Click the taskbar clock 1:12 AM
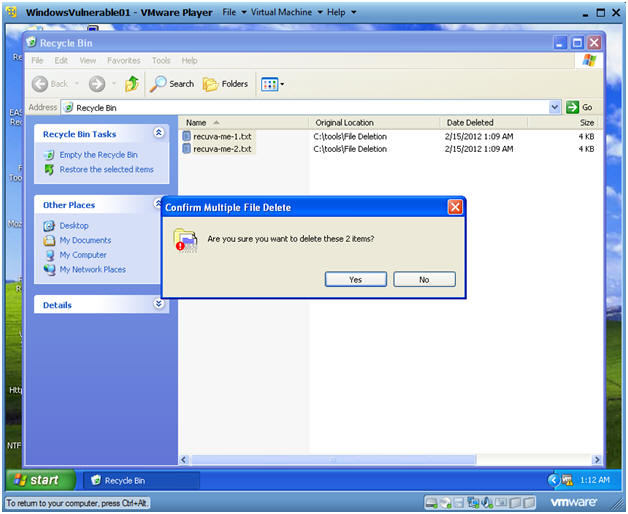The width and height of the screenshot is (628, 514). tap(595, 480)
